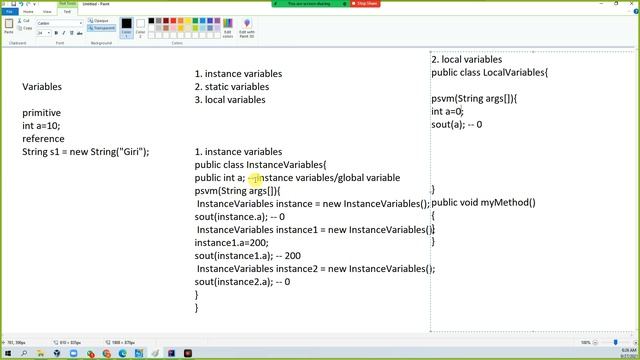This screenshot has height=360, width=640.
Task: Toggle strikethrough text formatting
Action: pyautogui.click(x=80, y=33)
